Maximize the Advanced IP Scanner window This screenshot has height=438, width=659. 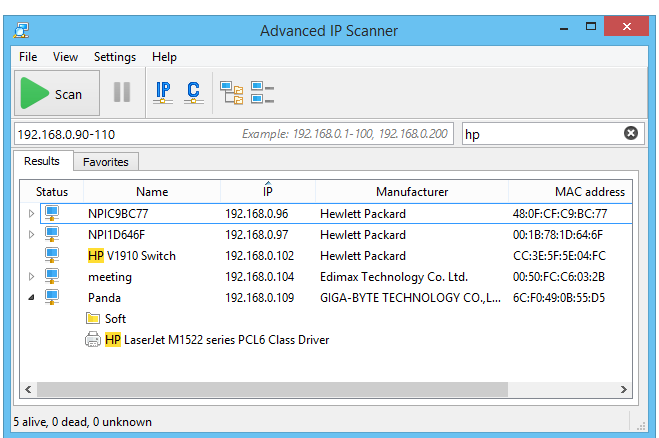[x=590, y=26]
